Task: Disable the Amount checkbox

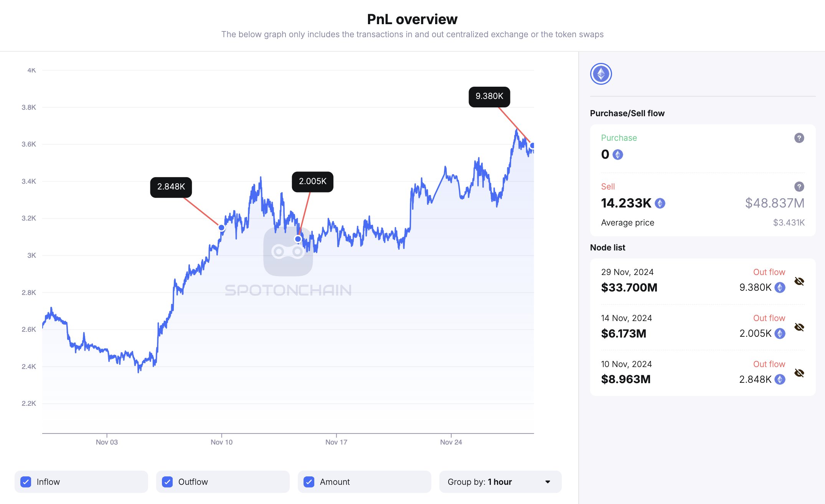Action: [x=309, y=482]
